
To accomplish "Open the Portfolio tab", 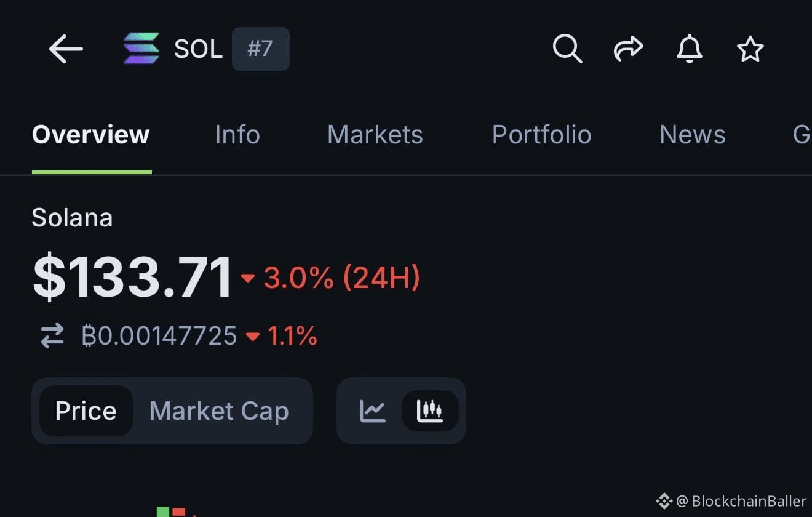I will coord(541,135).
